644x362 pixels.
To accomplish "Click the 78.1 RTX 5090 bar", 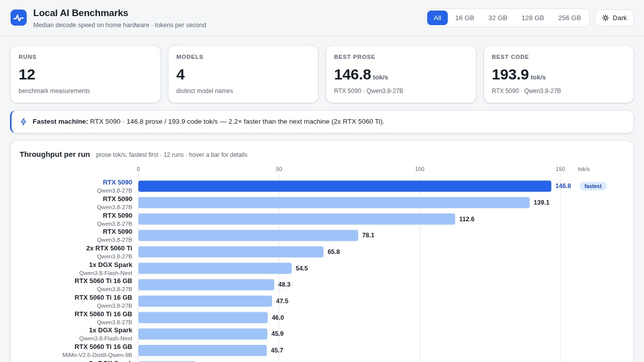I will [248, 235].
